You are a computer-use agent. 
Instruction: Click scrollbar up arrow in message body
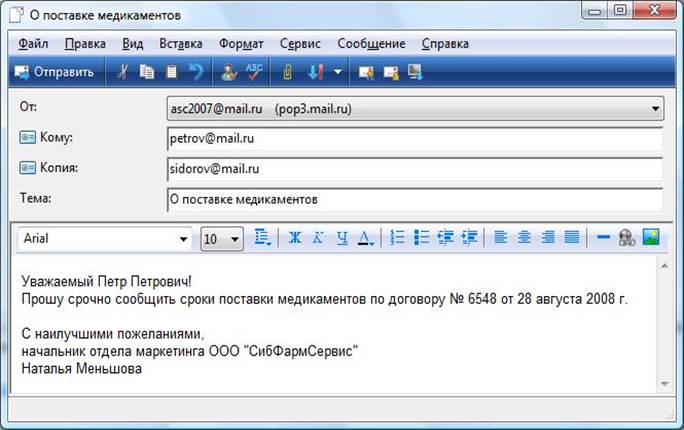click(664, 266)
